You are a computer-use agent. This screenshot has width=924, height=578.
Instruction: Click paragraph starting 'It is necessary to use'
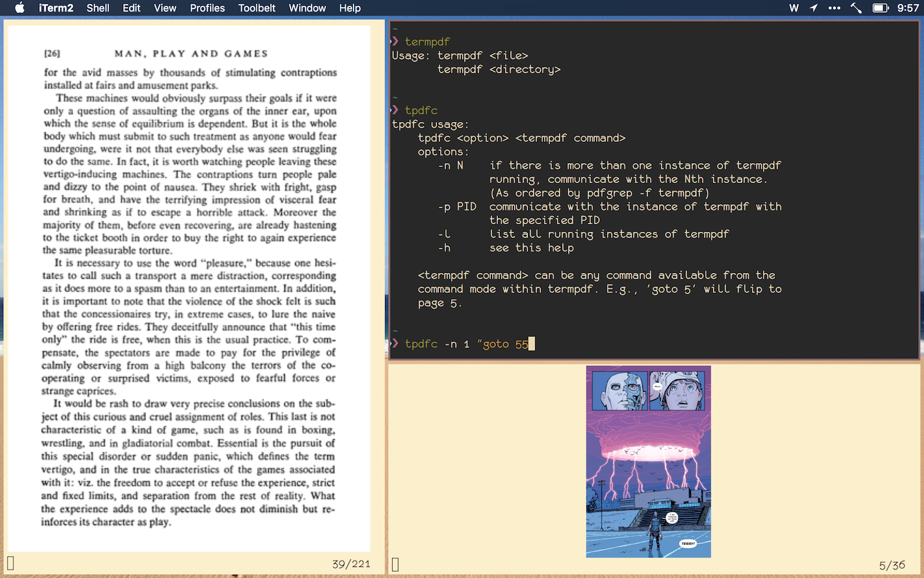point(189,327)
